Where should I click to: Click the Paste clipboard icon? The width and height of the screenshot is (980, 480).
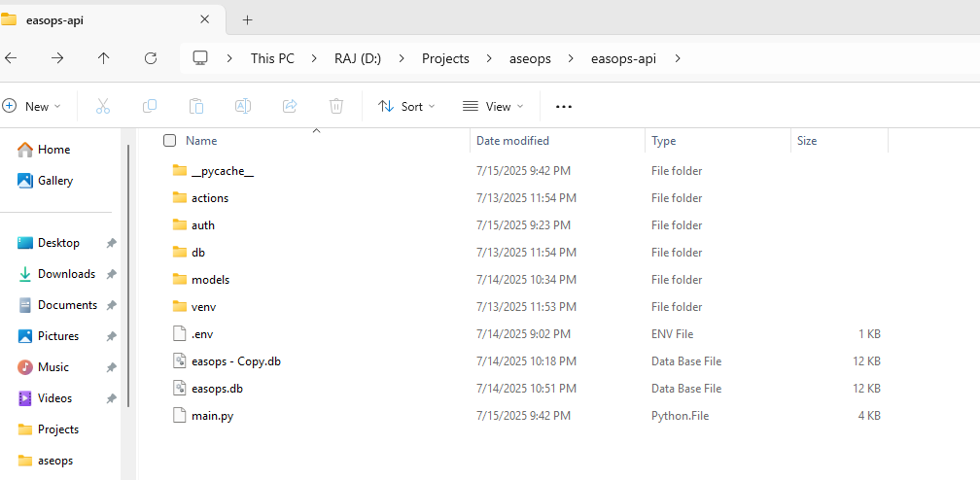(x=196, y=106)
